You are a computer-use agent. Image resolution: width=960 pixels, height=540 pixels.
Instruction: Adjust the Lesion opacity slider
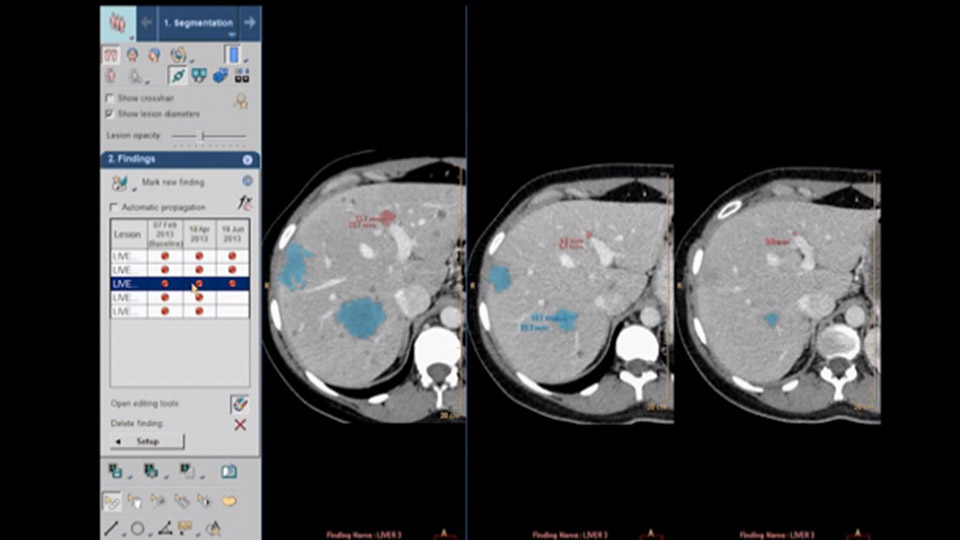203,135
